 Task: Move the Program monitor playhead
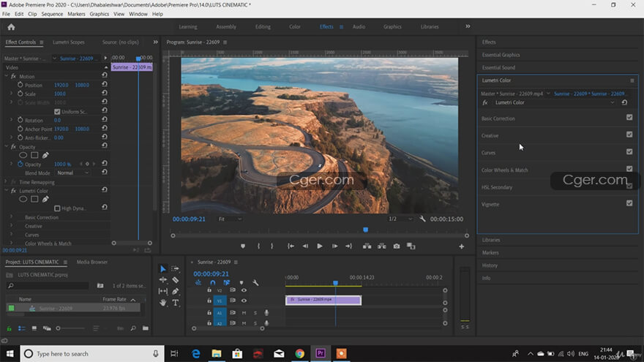pyautogui.click(x=365, y=230)
